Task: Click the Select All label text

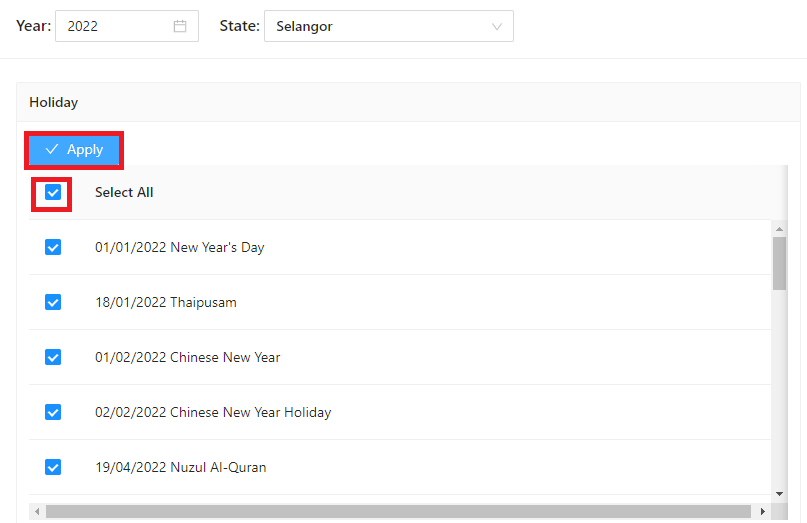Action: [124, 192]
